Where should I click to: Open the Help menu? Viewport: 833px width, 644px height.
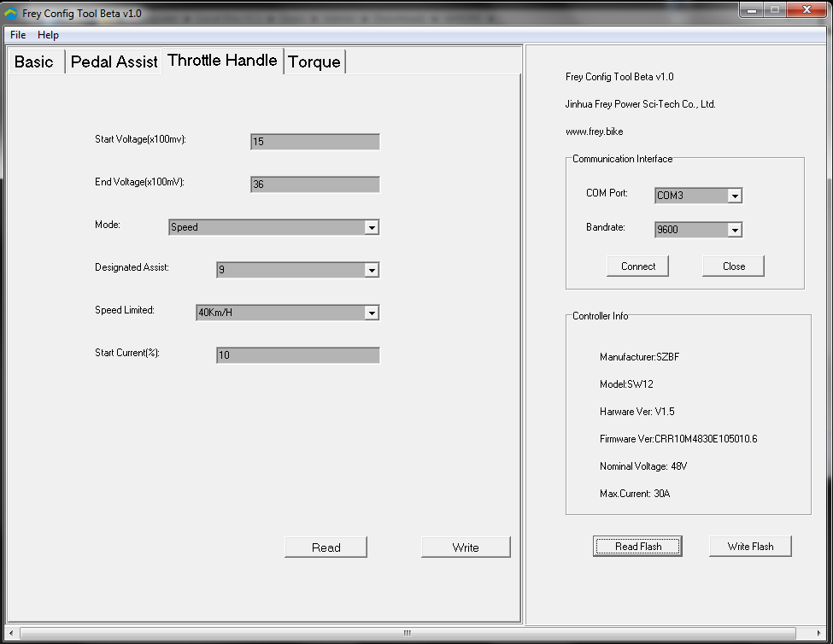pos(48,35)
